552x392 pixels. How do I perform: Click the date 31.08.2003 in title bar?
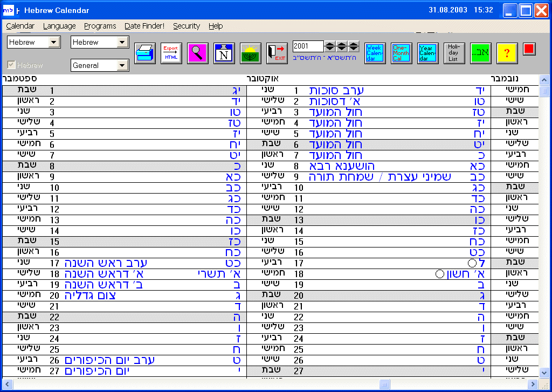click(x=448, y=10)
